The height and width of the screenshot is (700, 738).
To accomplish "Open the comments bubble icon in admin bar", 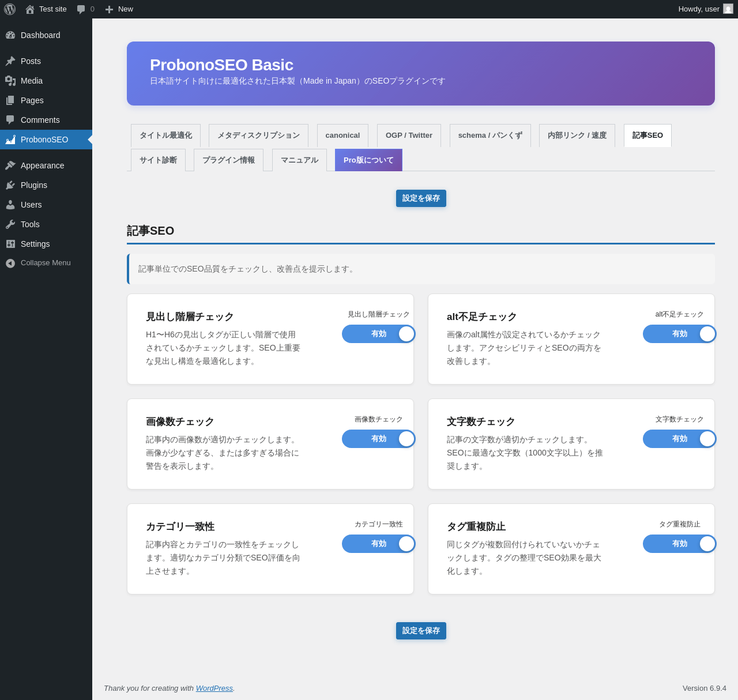I will tap(81, 9).
